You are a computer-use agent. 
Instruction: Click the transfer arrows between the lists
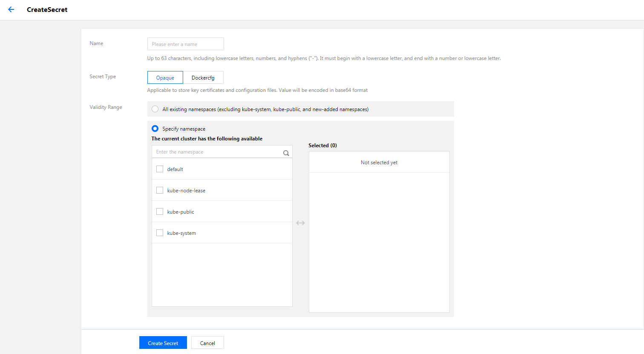click(x=300, y=223)
